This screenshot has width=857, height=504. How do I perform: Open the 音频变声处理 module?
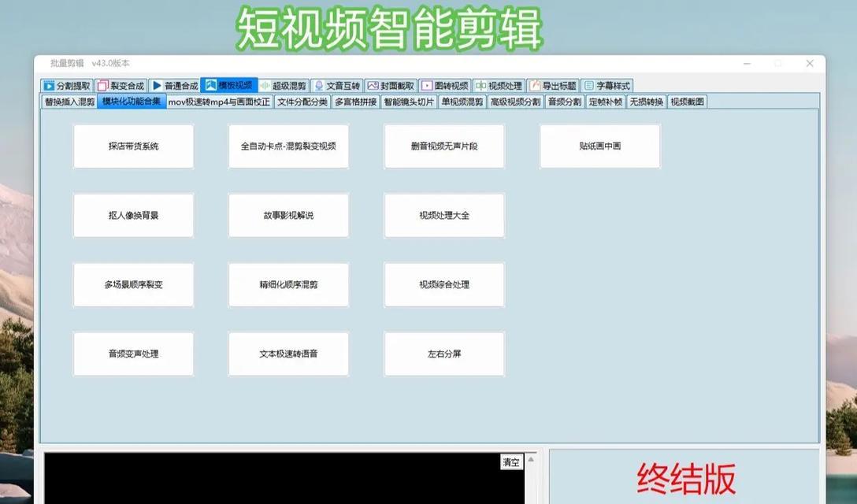click(x=133, y=354)
